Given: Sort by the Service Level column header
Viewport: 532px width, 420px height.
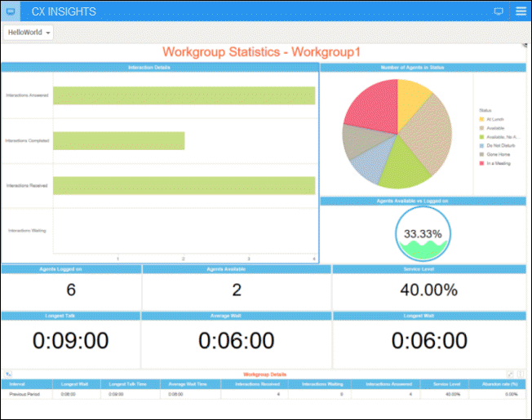Looking at the screenshot, I should 448,382.
